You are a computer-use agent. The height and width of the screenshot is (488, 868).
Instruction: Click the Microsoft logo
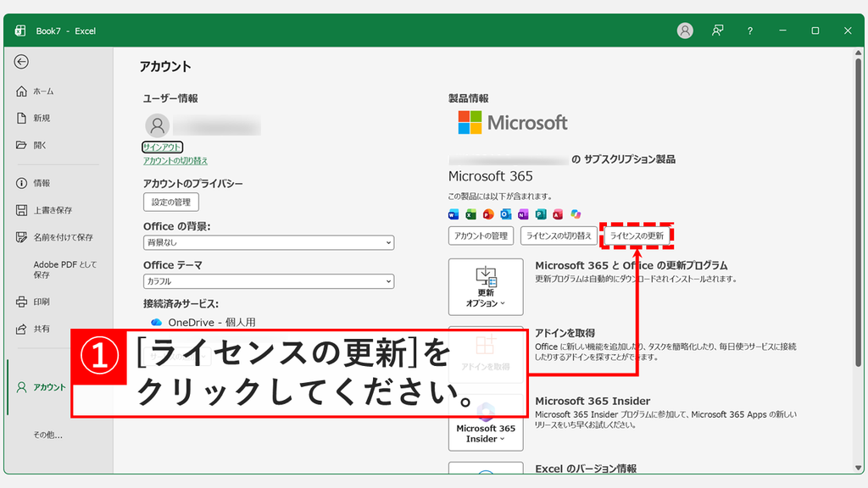point(513,122)
